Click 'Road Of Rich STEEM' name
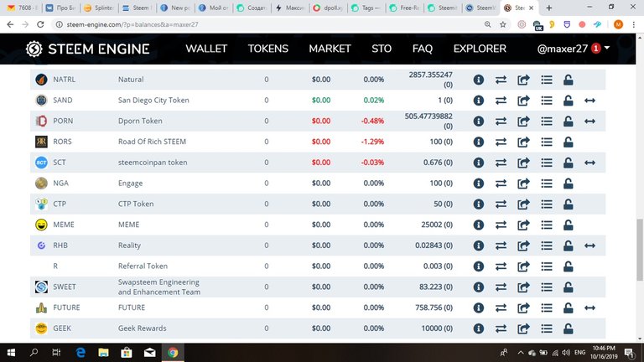Viewport: 644px width, 362px height. tap(152, 142)
